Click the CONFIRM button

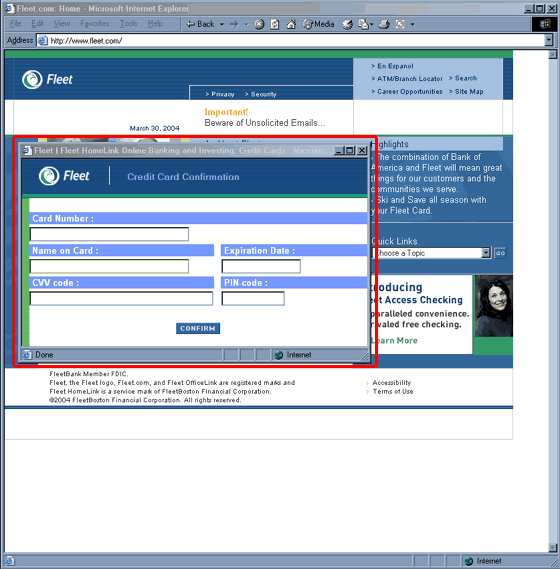[198, 328]
